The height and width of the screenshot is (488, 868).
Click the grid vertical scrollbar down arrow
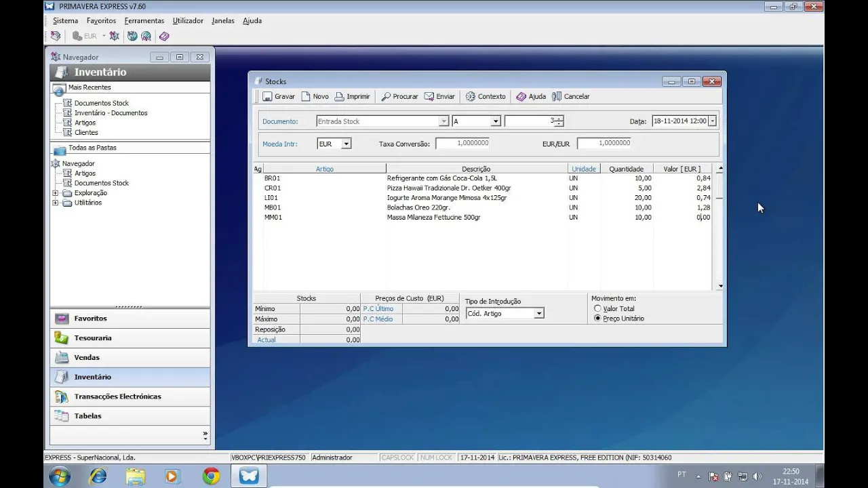pyautogui.click(x=720, y=287)
